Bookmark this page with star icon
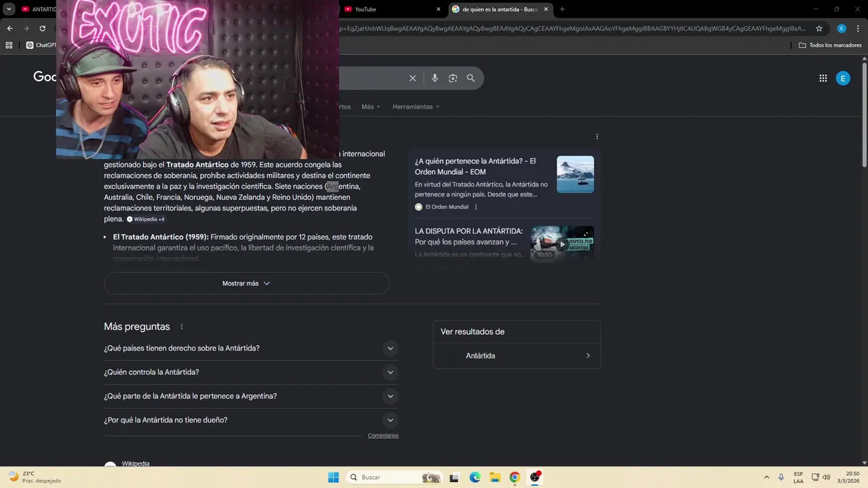This screenshot has width=868, height=488. coord(819,28)
